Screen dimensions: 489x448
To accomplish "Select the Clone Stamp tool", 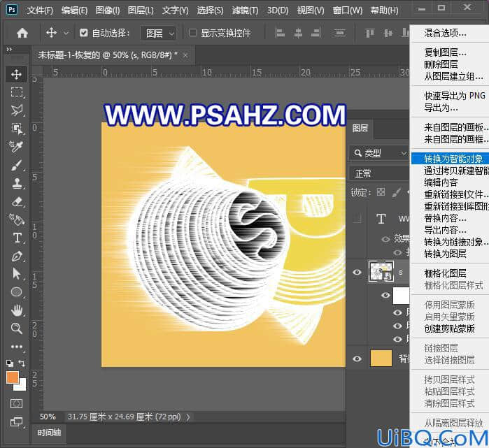I will pyautogui.click(x=17, y=183).
